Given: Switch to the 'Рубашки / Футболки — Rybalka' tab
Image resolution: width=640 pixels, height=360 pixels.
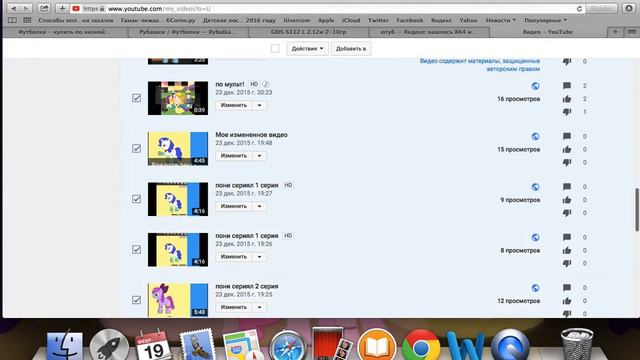Looking at the screenshot, I should pos(188,32).
